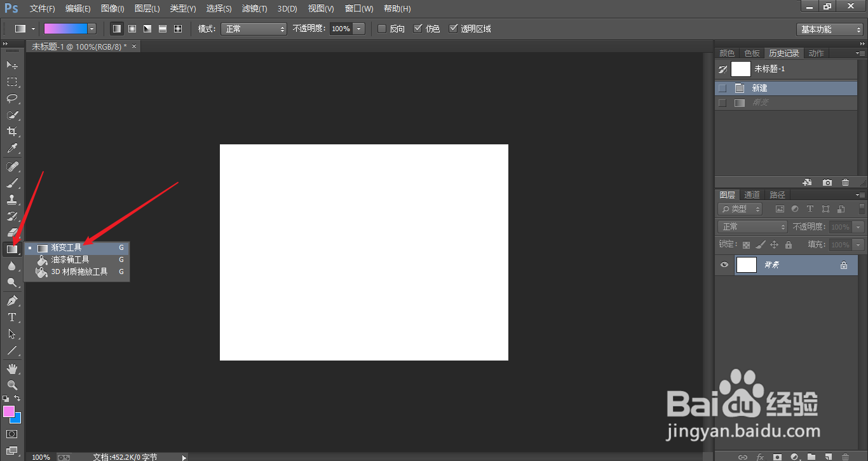This screenshot has height=461, width=868.
Task: Create new document from current state
Action: click(x=808, y=182)
